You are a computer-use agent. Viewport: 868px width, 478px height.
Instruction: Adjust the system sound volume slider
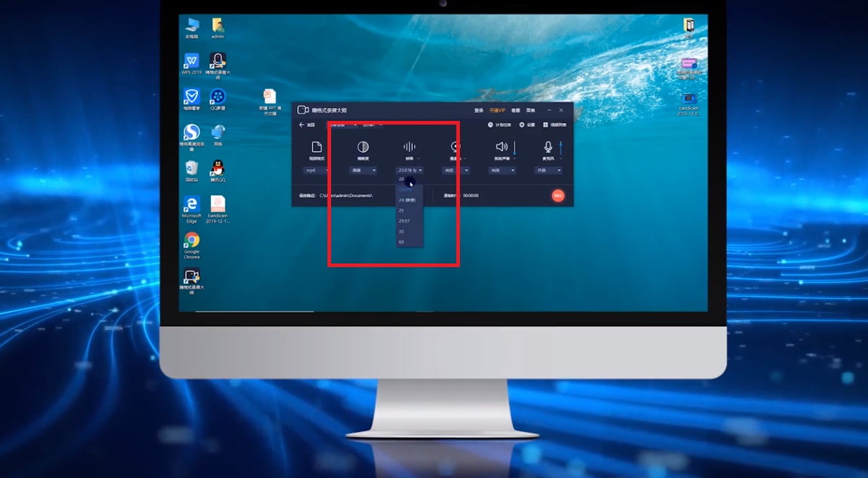[x=515, y=147]
